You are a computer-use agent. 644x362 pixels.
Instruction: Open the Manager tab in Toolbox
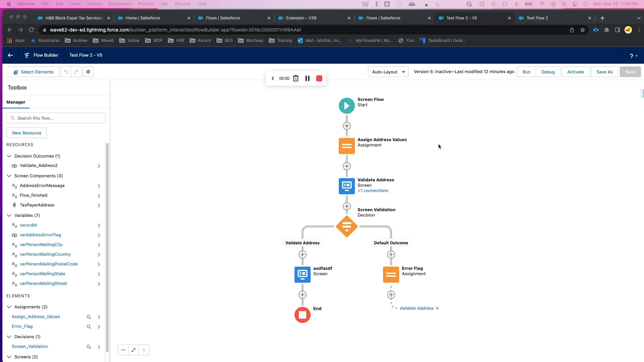pos(16,102)
